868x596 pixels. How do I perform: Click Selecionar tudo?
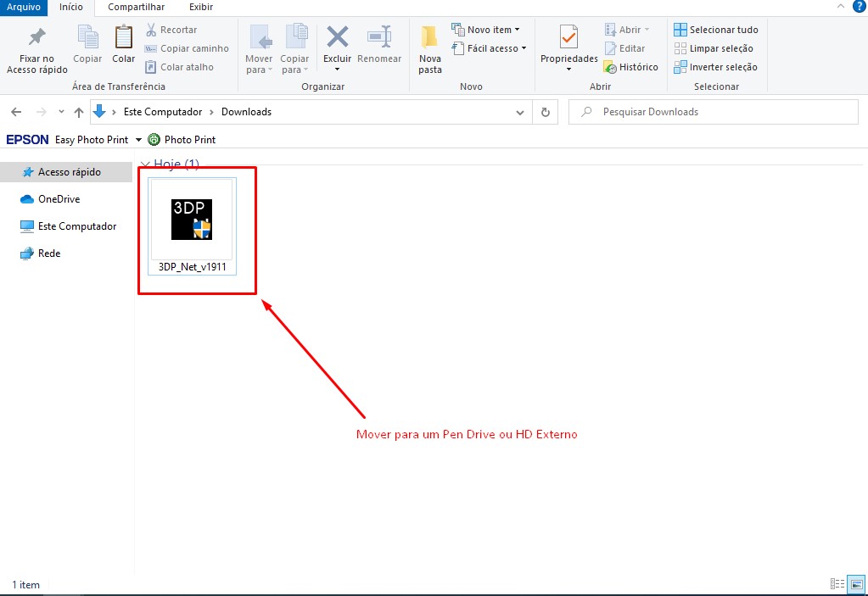point(716,30)
